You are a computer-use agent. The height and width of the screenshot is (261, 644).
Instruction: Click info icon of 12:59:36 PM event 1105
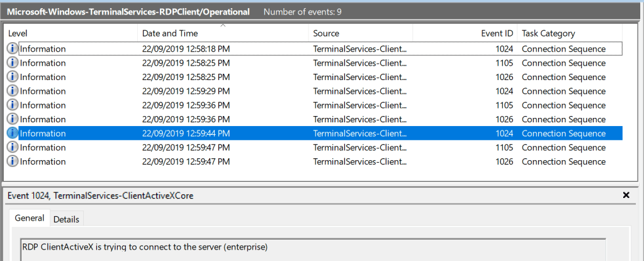(x=13, y=105)
